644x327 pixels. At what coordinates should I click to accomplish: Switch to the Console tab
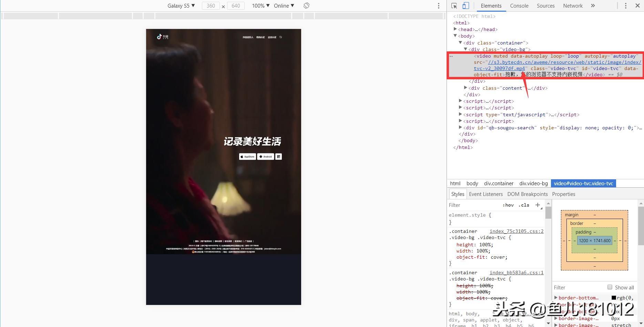pyautogui.click(x=519, y=6)
